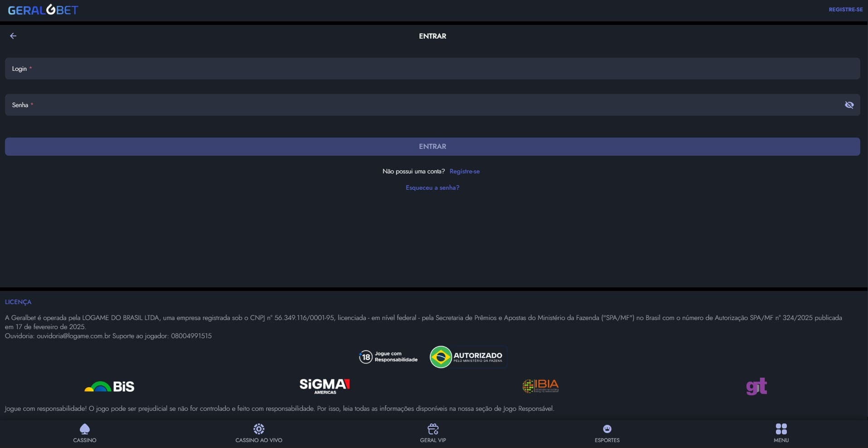Click REGISTRE-SE in the top bar
Screen dimensions: 868x448
coord(845,9)
